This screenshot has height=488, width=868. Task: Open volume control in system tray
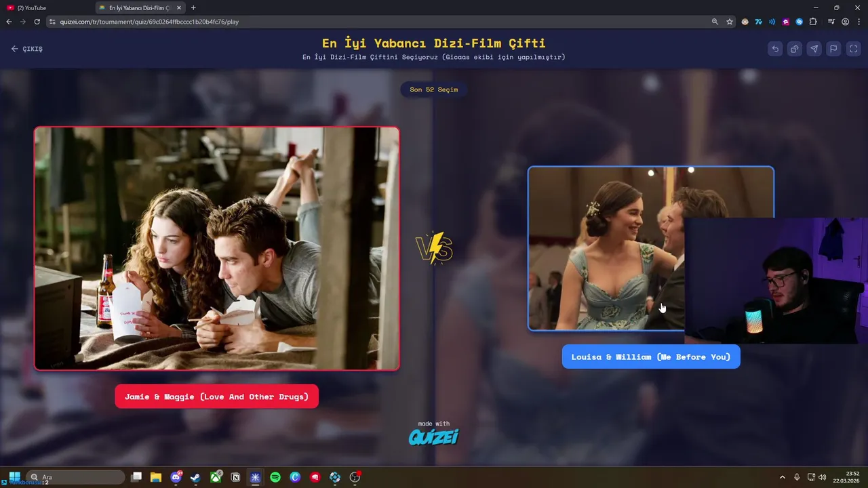coord(823,477)
